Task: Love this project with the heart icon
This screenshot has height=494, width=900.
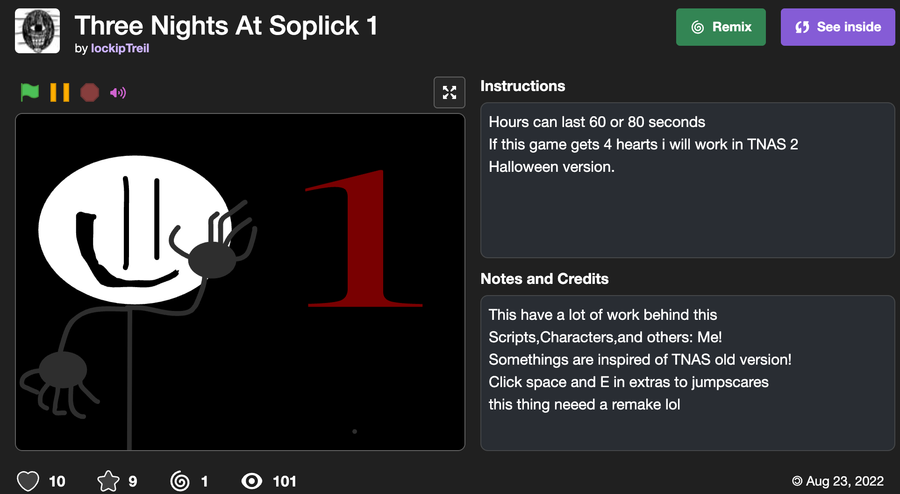Action: coord(28,481)
